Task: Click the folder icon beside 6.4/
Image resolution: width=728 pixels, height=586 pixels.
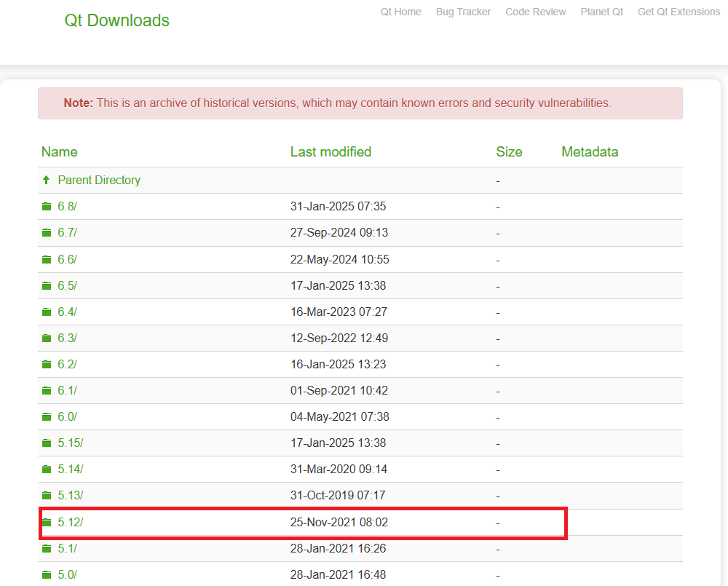Action: coord(47,312)
